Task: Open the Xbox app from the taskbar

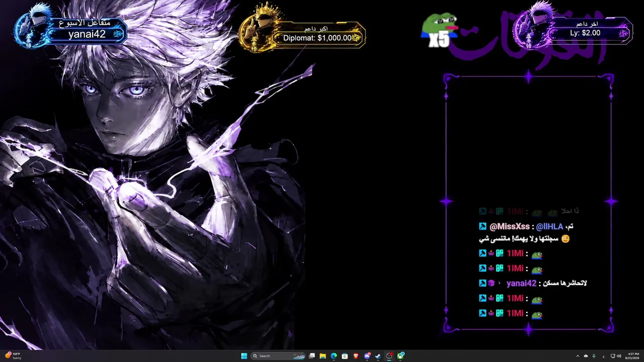Action: (x=400, y=356)
